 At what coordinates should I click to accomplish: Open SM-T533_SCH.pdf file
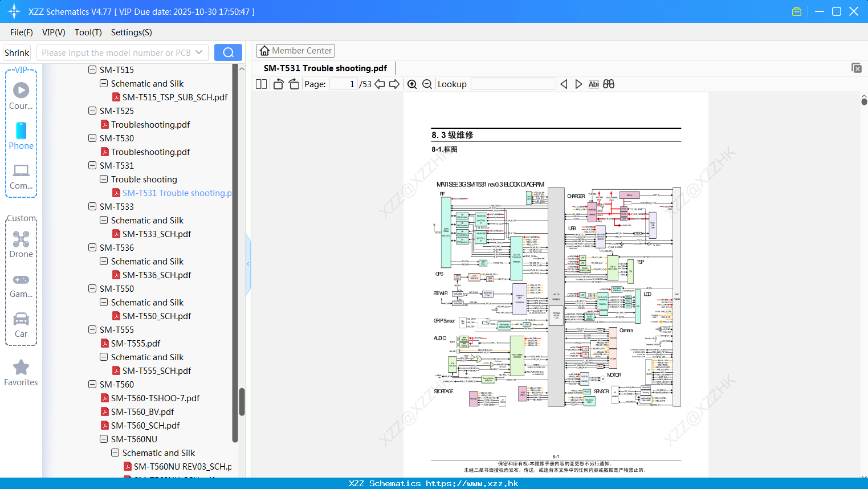[x=151, y=234]
